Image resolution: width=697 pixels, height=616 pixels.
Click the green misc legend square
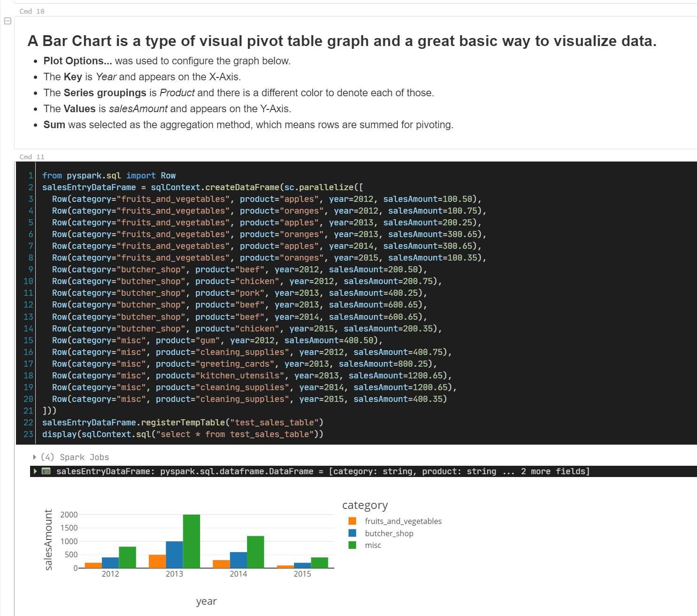click(352, 545)
